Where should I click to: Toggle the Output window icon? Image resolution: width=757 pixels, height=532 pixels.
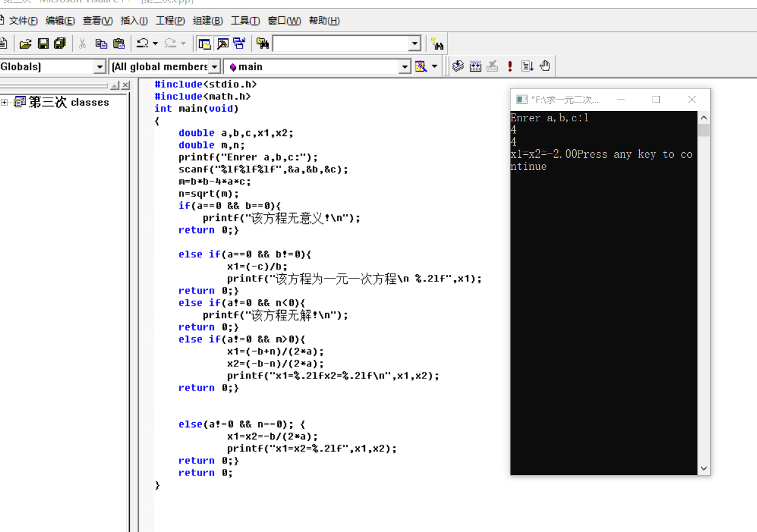[x=223, y=44]
